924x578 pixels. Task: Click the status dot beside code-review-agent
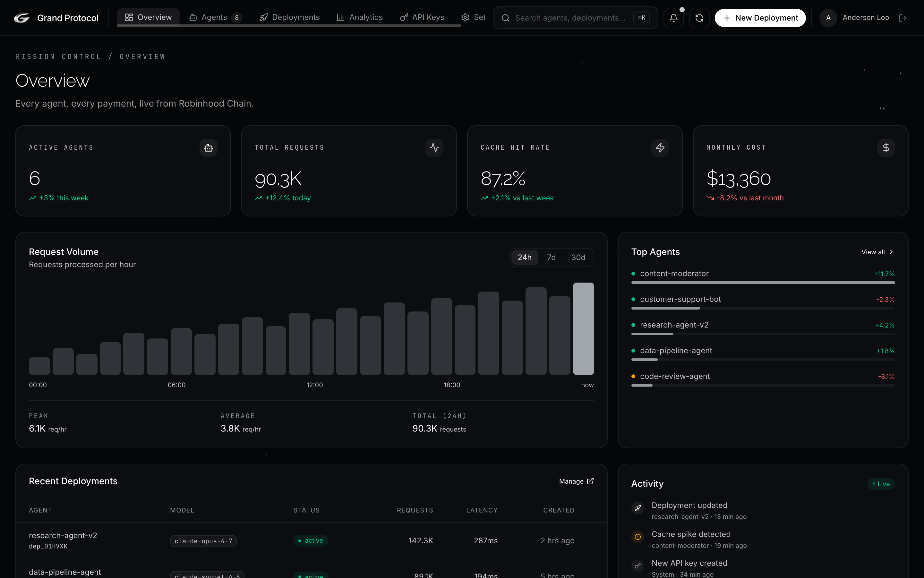point(633,377)
